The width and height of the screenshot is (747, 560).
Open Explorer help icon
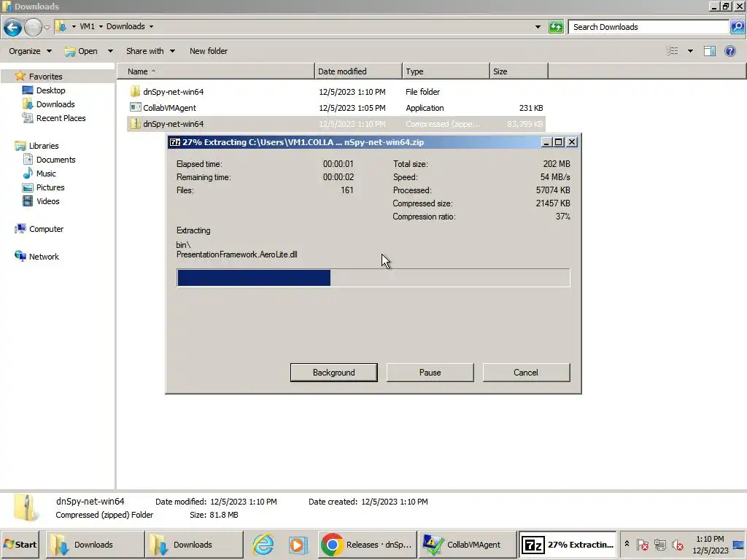(x=729, y=51)
